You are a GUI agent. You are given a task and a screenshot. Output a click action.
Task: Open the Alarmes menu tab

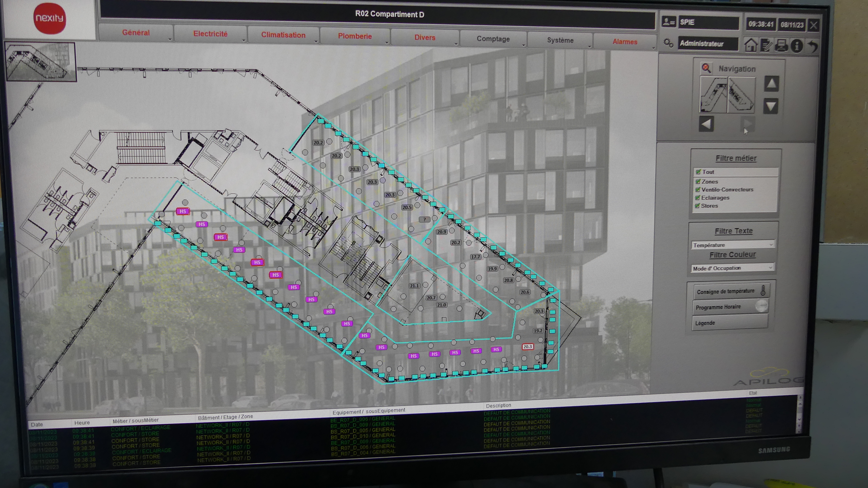tap(625, 42)
